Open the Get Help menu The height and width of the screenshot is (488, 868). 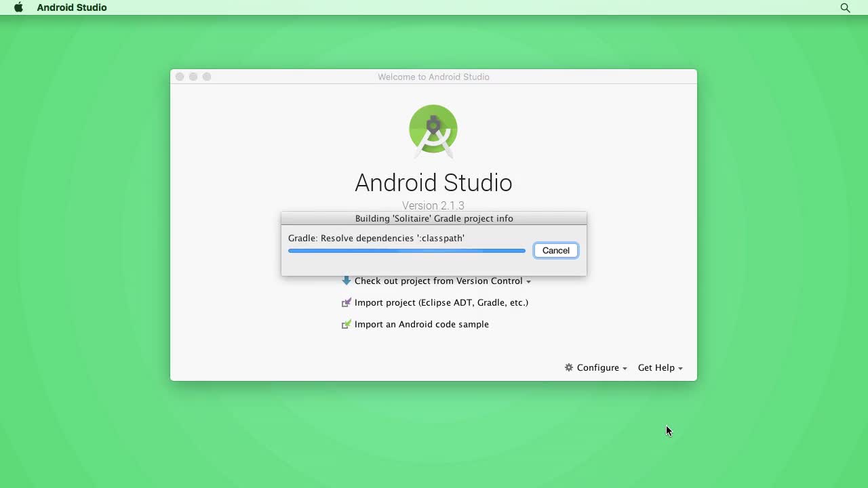tap(660, 367)
